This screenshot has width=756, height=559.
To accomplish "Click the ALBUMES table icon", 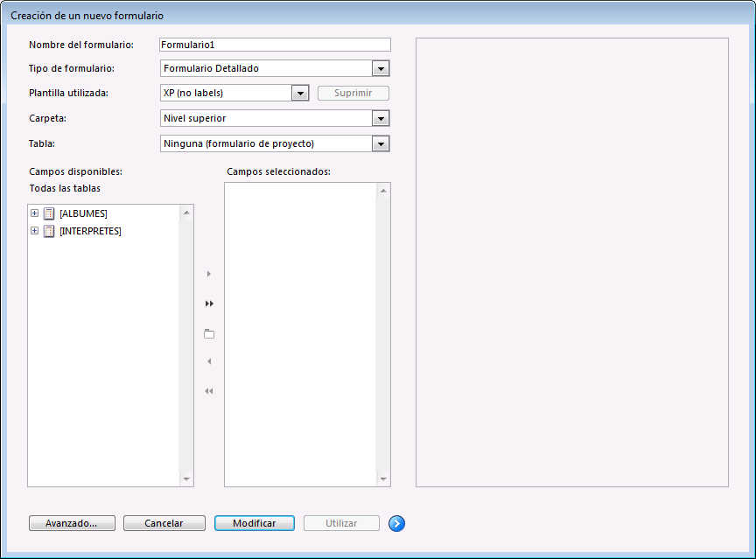I will 49,213.
